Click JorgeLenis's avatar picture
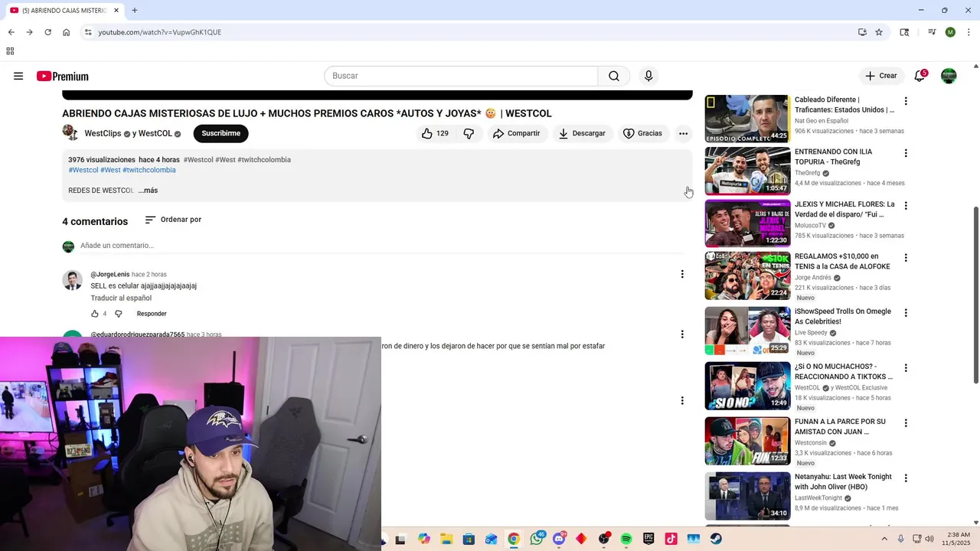This screenshot has width=980, height=551. 72,280
